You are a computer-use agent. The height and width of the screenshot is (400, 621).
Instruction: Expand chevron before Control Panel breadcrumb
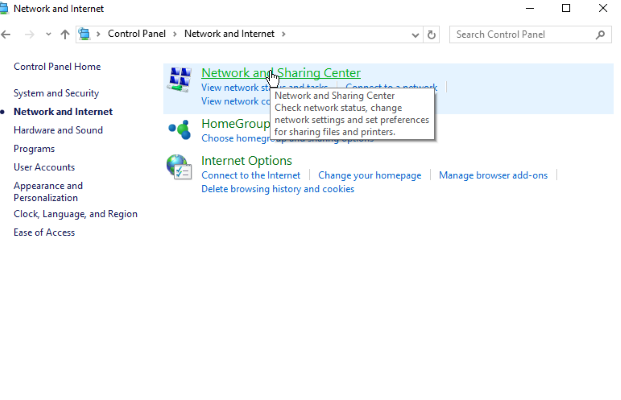tap(98, 34)
